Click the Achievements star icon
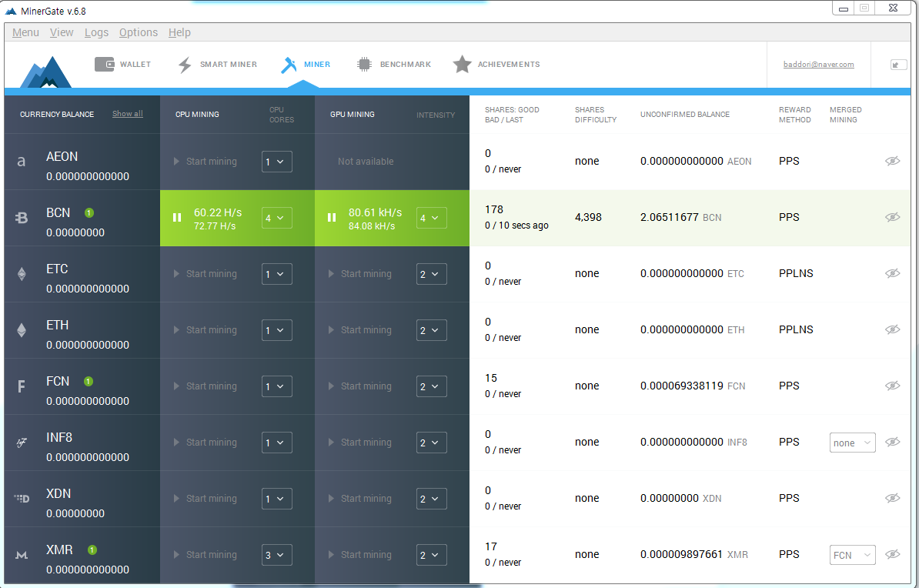The image size is (919, 588). (x=462, y=64)
